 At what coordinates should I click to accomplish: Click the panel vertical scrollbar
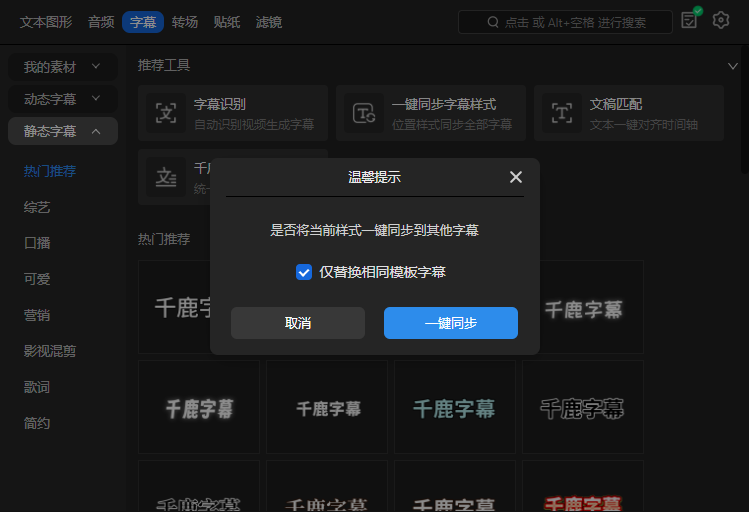click(745, 110)
